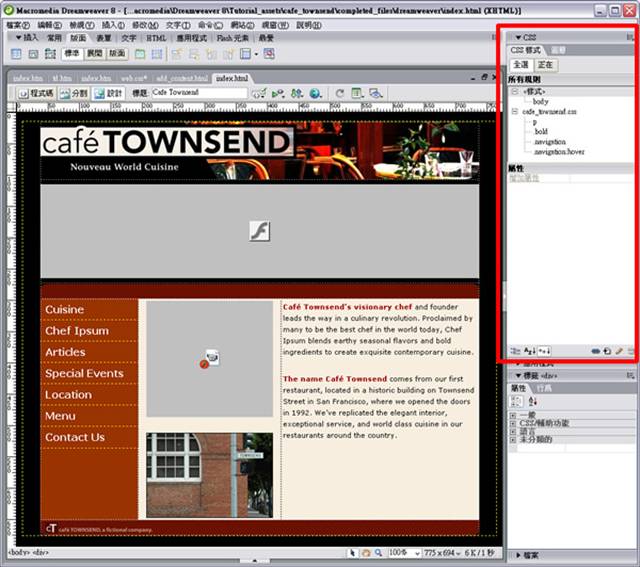Select the Hand tool in status bar
The height and width of the screenshot is (567, 640).
365,552
